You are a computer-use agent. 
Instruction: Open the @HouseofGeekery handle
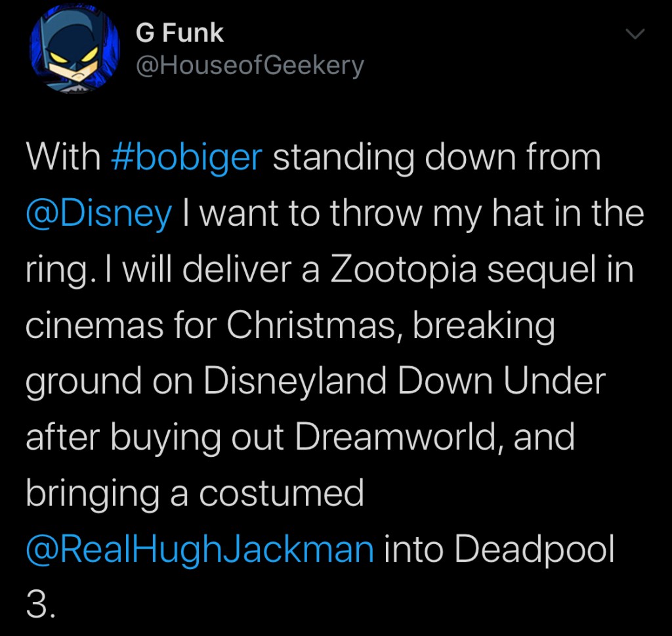249,64
